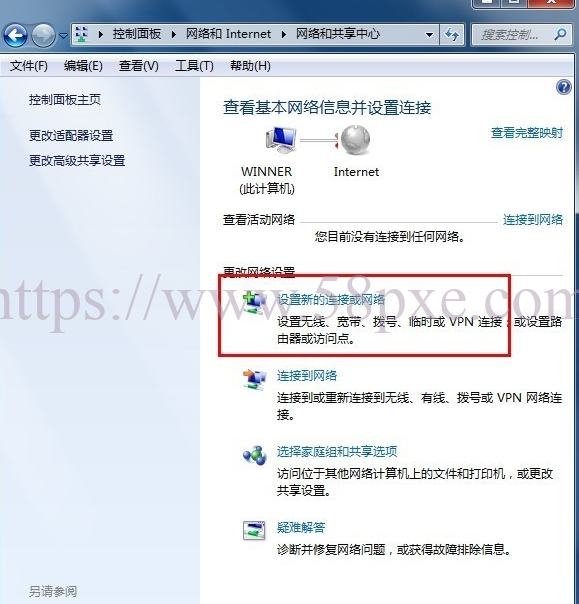Open the 工具(T) menu
This screenshot has width=579, height=604.
(x=194, y=66)
